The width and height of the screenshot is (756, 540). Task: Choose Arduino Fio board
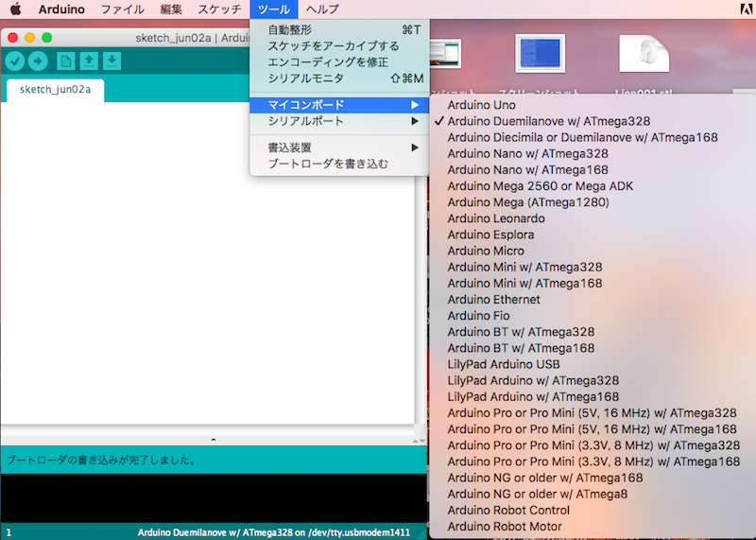[x=593, y=316]
